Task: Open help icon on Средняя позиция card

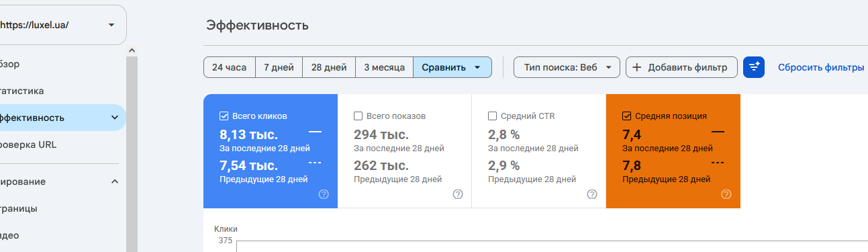Action: point(726,194)
